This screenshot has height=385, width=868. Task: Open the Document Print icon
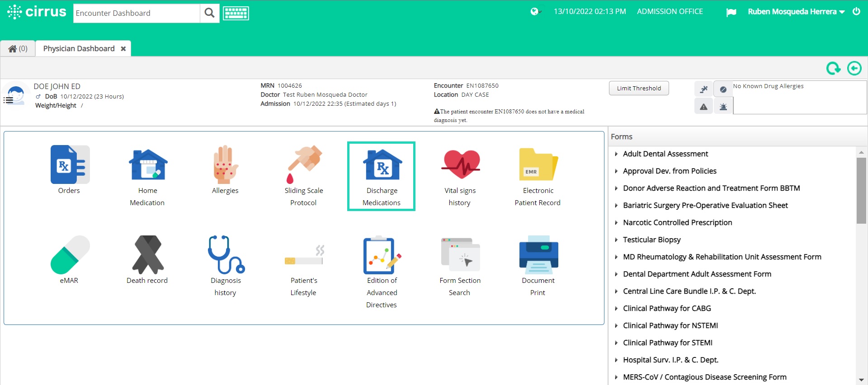coord(538,255)
